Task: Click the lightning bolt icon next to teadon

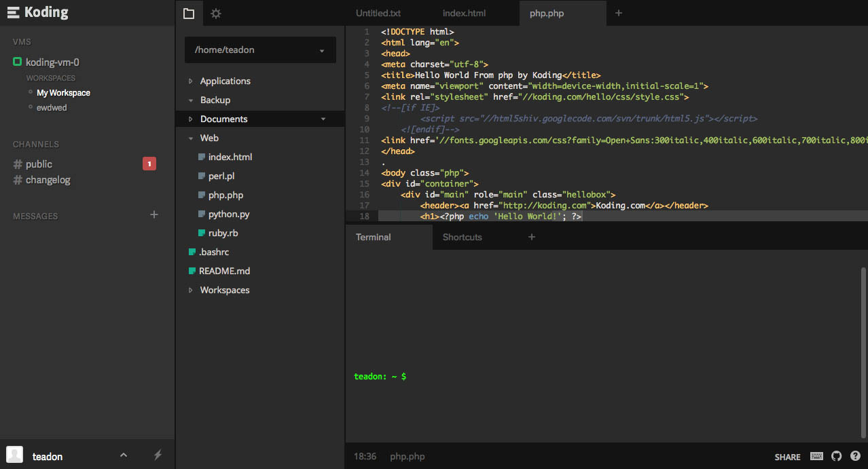Action: tap(158, 455)
